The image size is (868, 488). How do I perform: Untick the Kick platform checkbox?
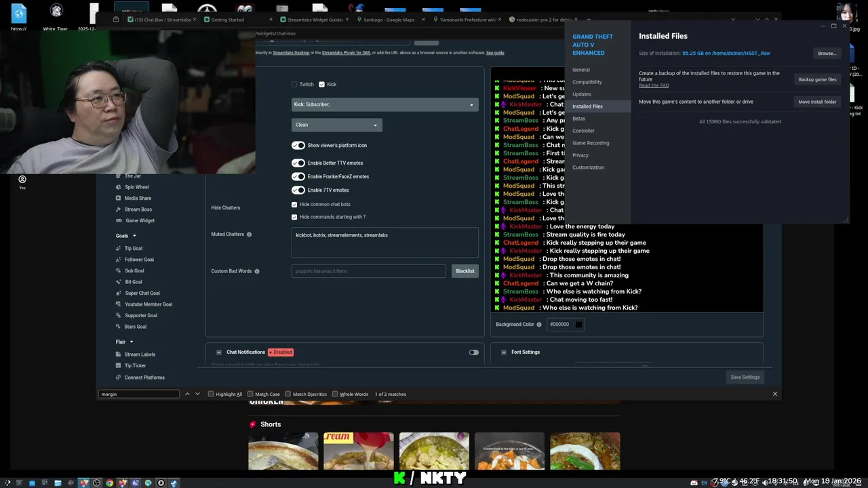[322, 85]
